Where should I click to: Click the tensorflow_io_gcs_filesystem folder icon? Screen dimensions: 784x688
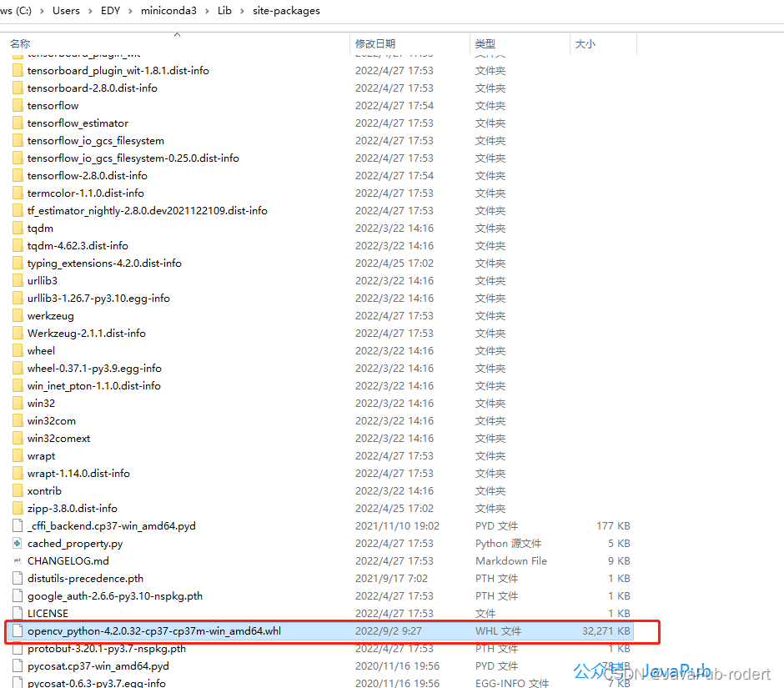click(x=18, y=140)
